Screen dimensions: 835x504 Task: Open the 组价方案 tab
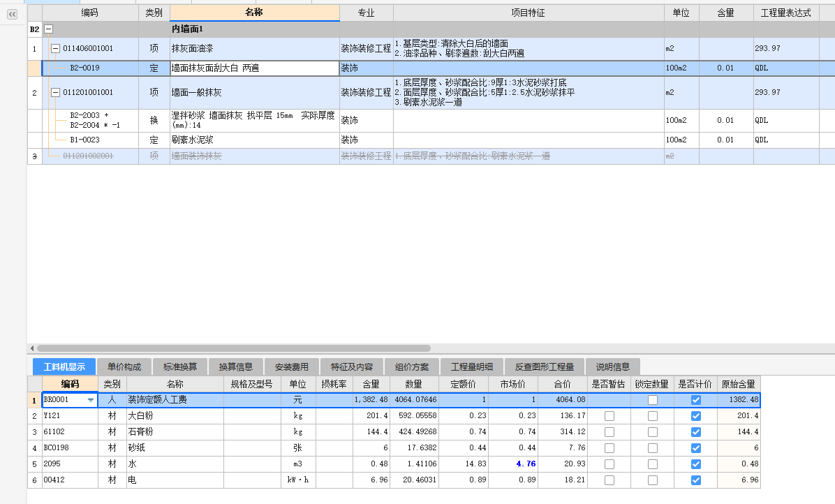pos(412,366)
